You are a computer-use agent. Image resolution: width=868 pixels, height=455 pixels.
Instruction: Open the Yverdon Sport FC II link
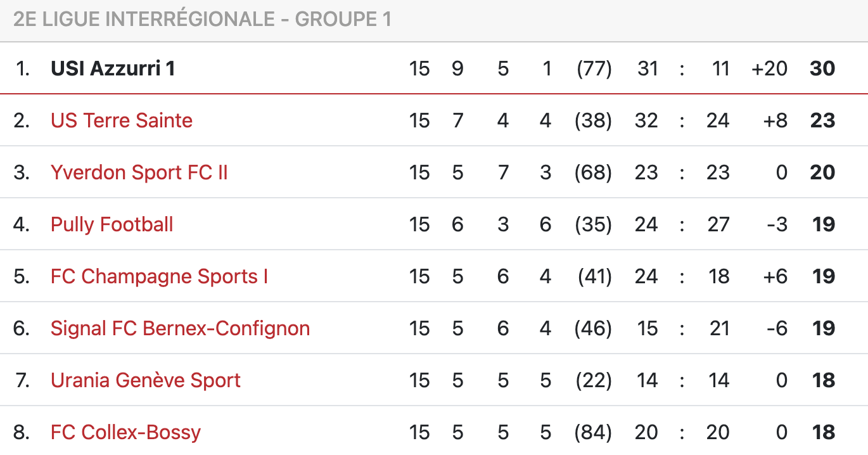click(139, 172)
